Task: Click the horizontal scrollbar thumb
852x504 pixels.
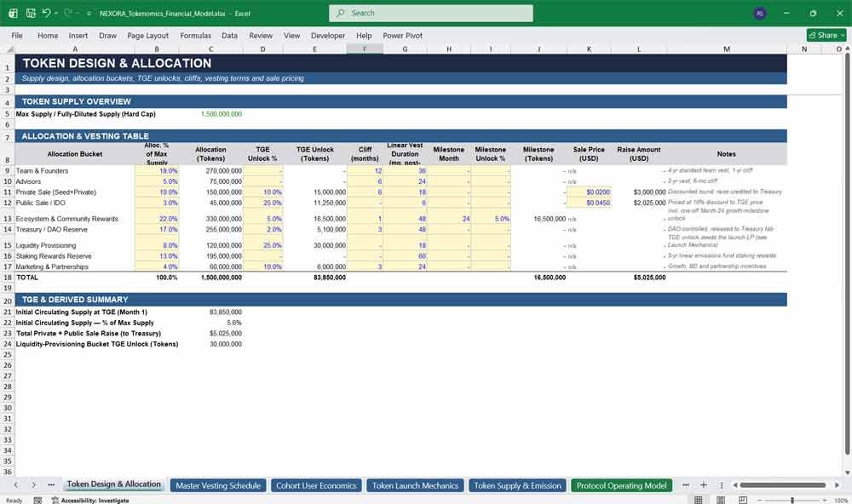Action: click(782, 485)
